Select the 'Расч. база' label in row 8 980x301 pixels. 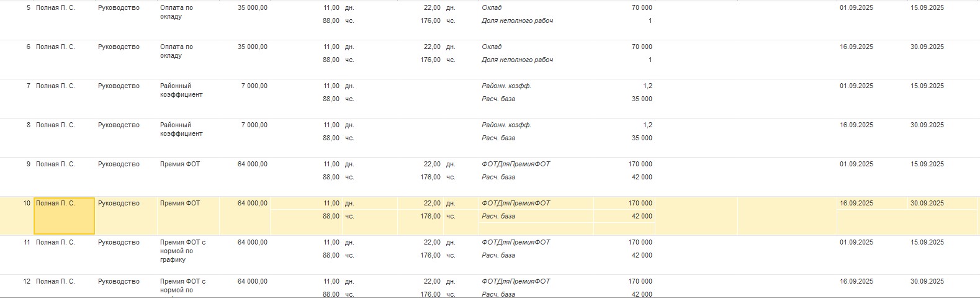pyautogui.click(x=498, y=138)
